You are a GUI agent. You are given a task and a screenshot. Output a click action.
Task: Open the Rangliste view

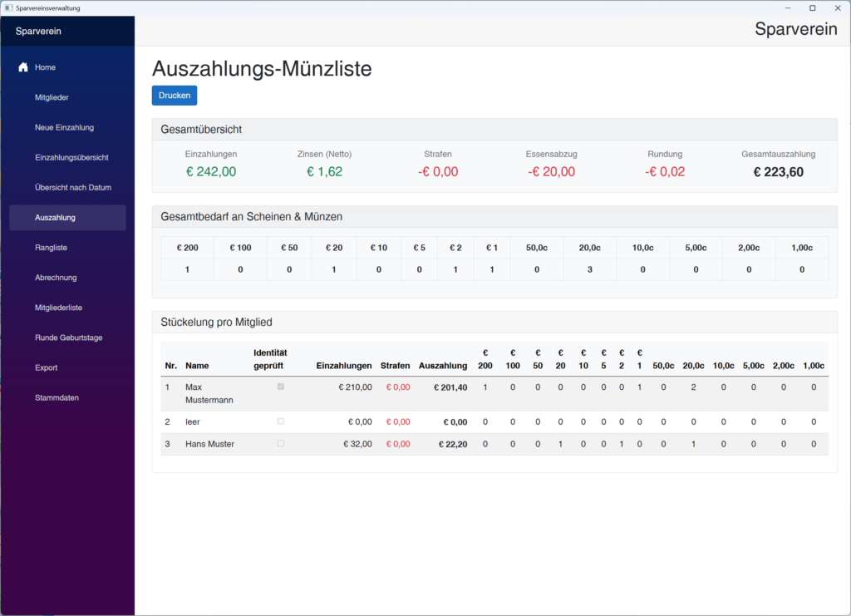pyautogui.click(x=52, y=248)
